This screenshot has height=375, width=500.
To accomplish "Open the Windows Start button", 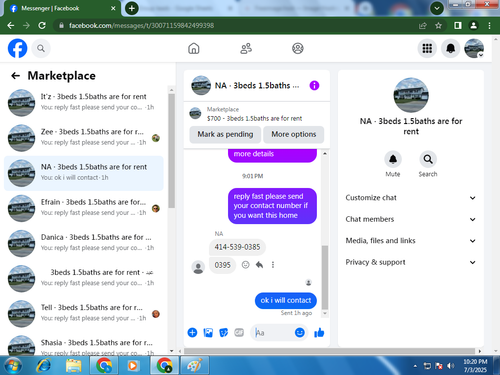I will [x=13, y=366].
